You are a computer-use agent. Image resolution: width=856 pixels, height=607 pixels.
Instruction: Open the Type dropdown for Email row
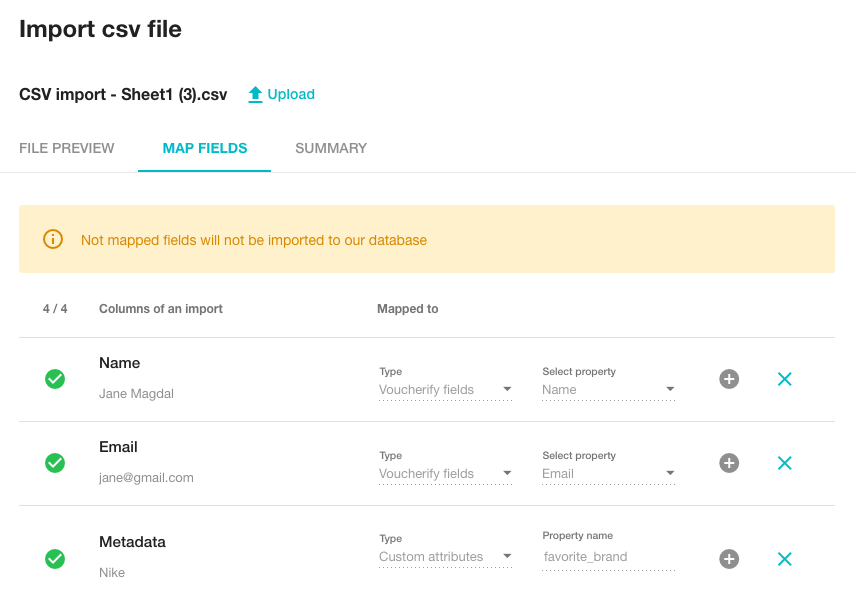pos(445,474)
